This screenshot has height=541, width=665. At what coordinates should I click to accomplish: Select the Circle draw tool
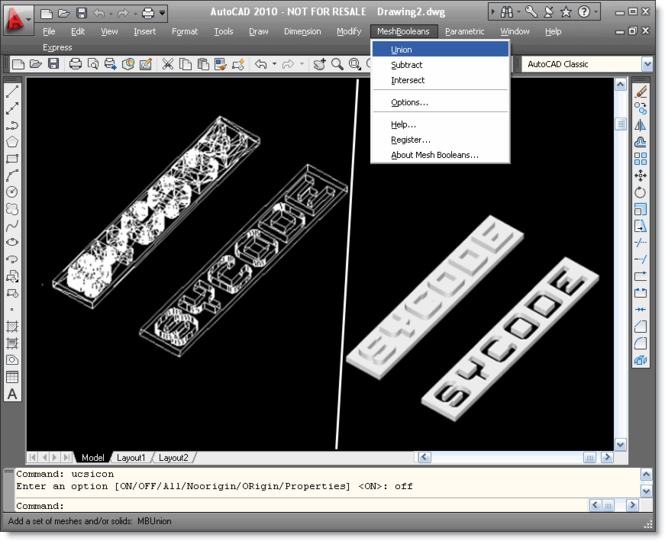point(12,192)
